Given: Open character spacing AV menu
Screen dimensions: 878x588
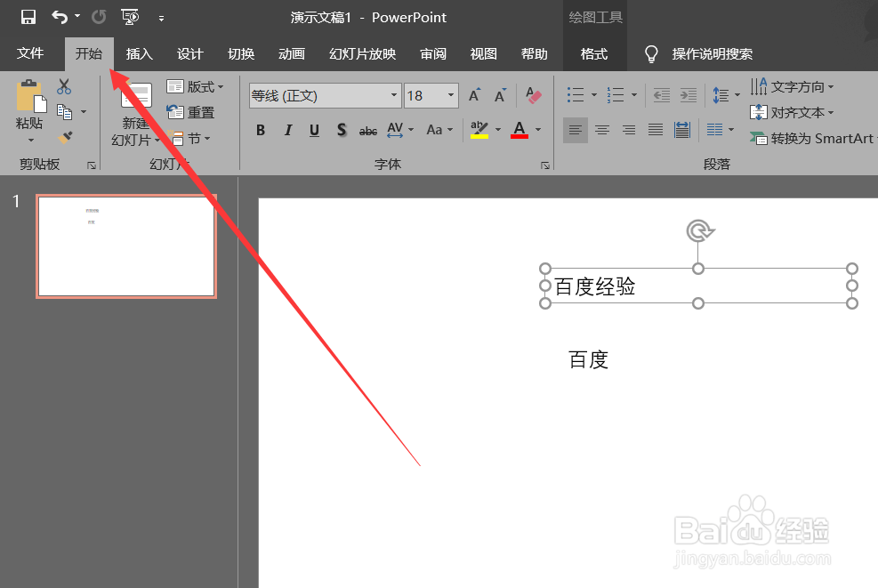Looking at the screenshot, I should [399, 130].
